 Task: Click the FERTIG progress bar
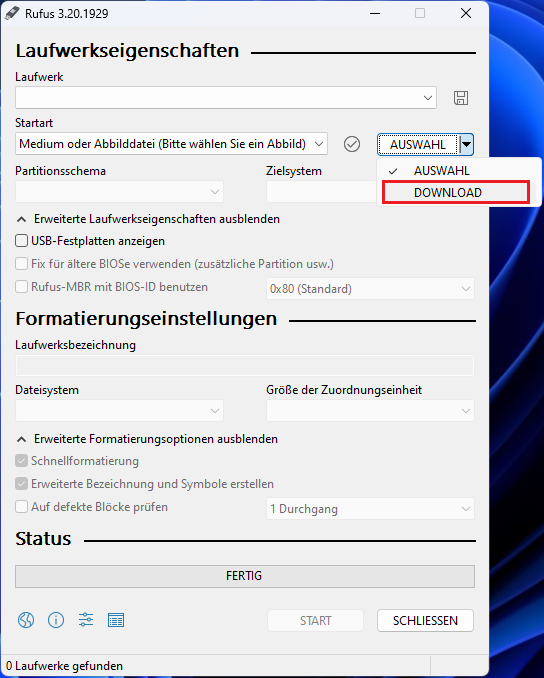pos(245,576)
